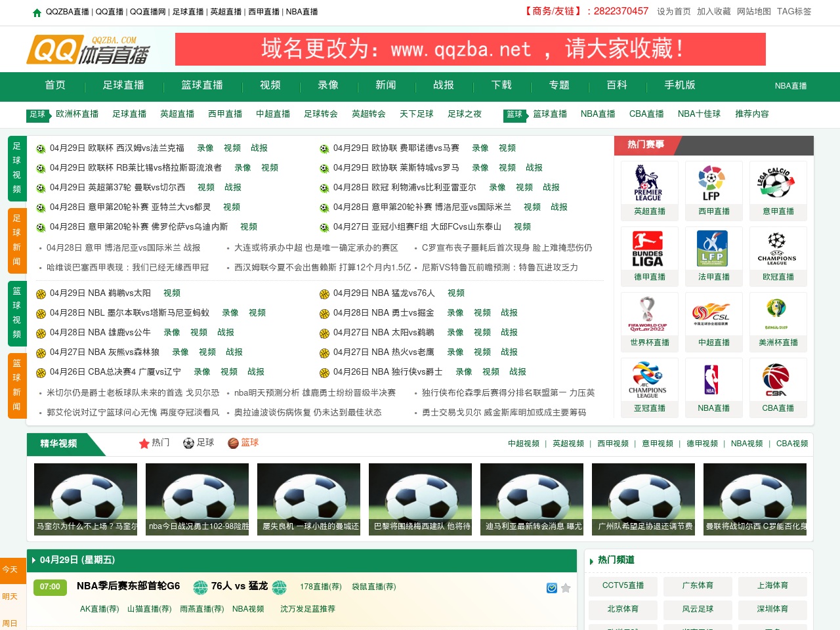The width and height of the screenshot is (840, 630).
Task: Open the Champions League 欧冠直播 logo
Action: tap(778, 249)
